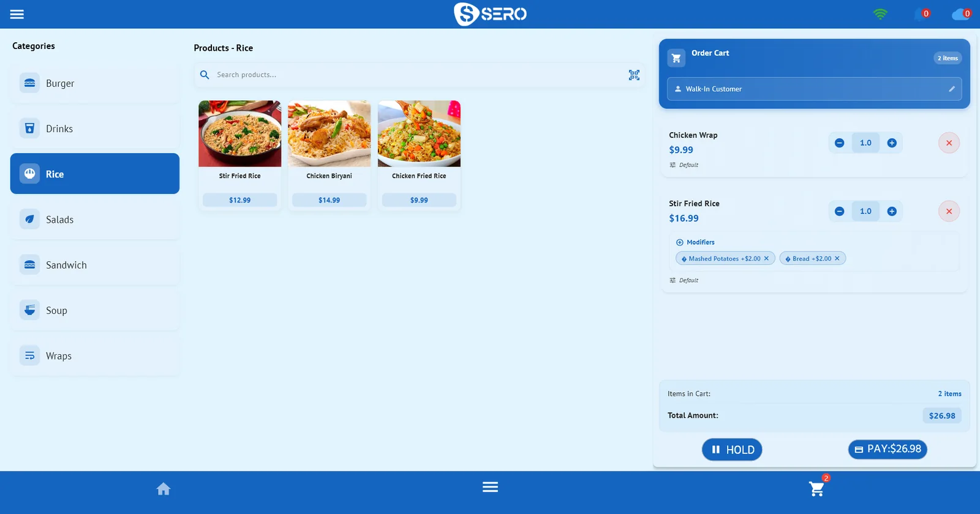This screenshot has width=980, height=514.
Task: Open the bottom bar center menu icon
Action: point(490,487)
